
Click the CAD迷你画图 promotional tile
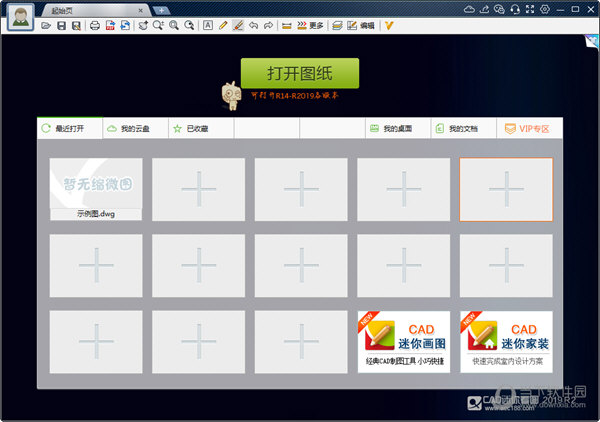[404, 341]
